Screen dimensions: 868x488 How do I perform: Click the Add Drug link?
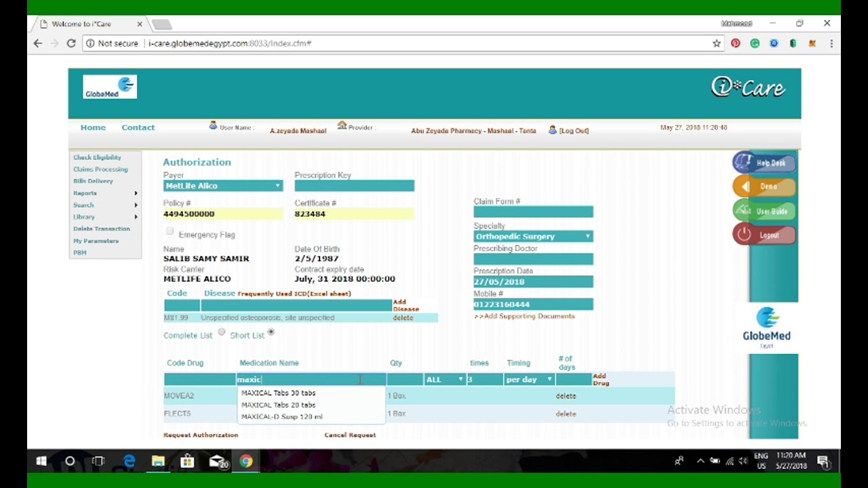point(601,380)
